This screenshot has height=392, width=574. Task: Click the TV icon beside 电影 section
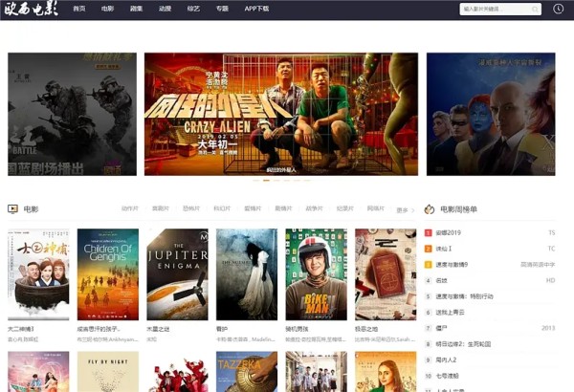(12, 209)
